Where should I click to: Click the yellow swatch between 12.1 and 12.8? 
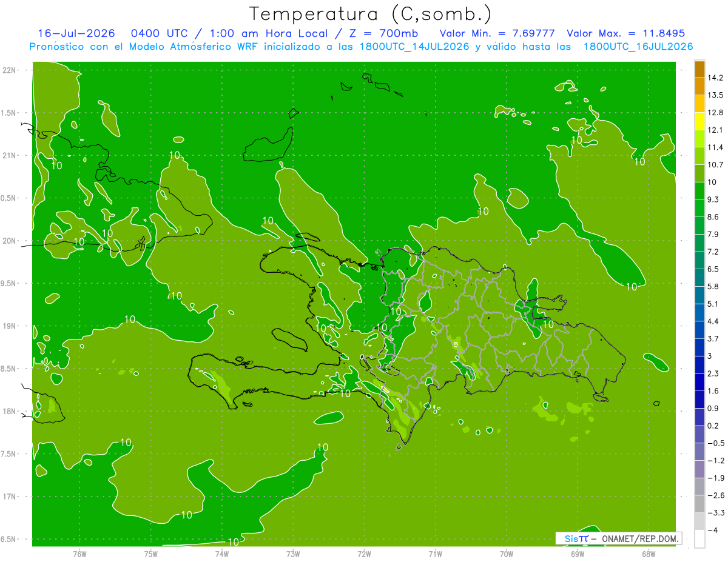[x=699, y=121]
